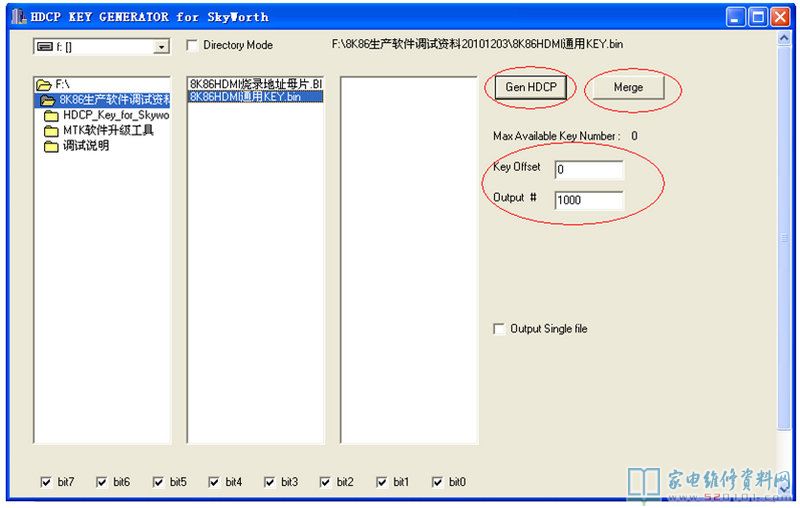
Task: Close the HDCP Key Generator window
Action: tap(780, 17)
